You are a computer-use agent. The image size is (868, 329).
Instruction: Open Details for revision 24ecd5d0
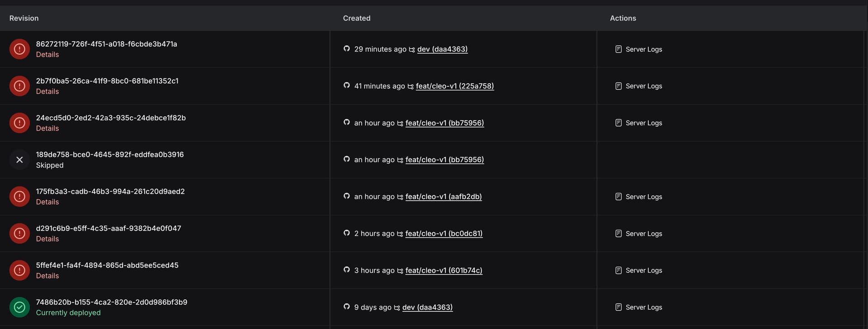(47, 128)
